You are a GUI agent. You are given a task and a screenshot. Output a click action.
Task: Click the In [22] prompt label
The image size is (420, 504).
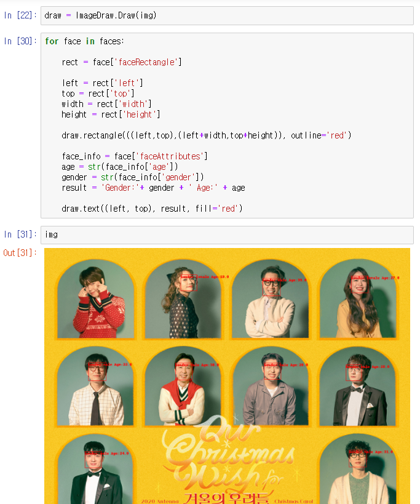pyautogui.click(x=20, y=15)
